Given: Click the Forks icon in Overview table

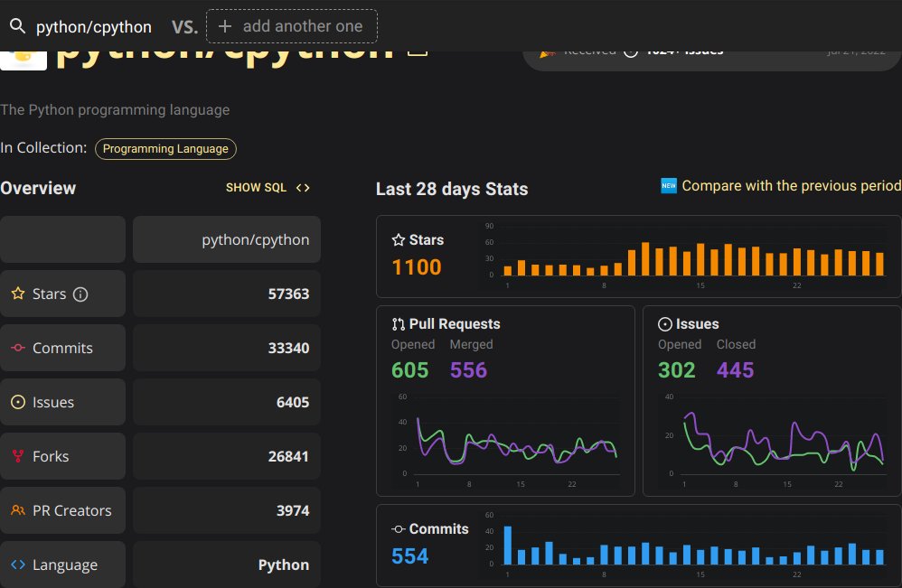Looking at the screenshot, I should point(18,456).
